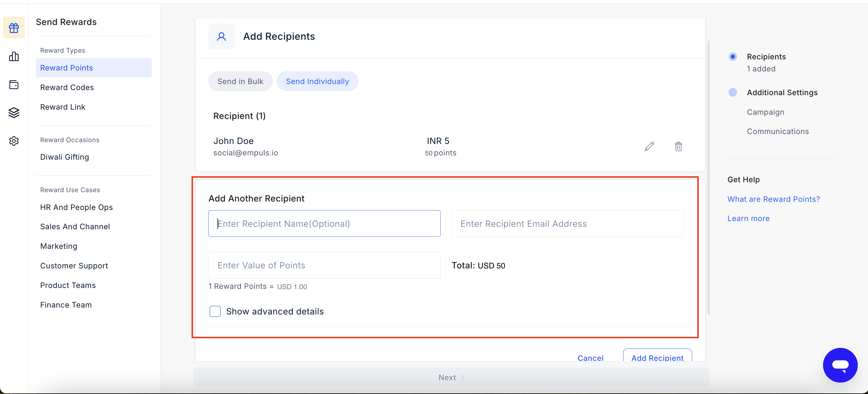Viewport: 868px width, 394px height.
Task: Open the gift rewards icon in sidebar
Action: tap(14, 28)
